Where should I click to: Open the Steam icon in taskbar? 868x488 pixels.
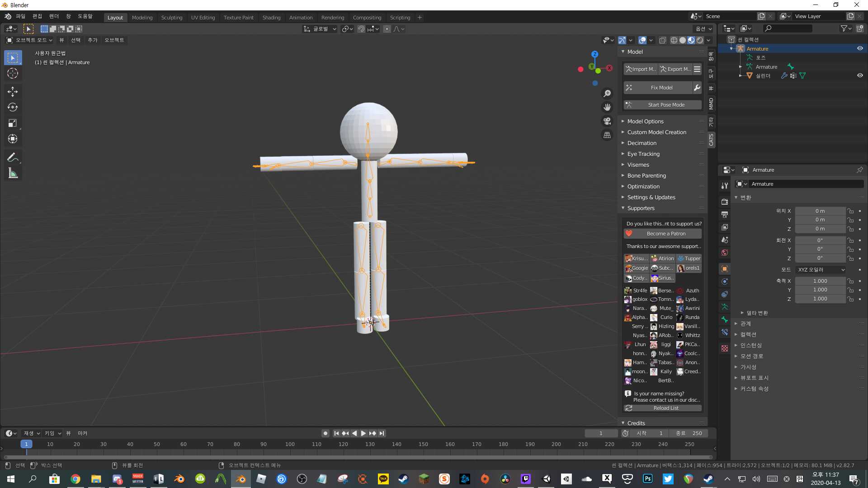point(403,479)
